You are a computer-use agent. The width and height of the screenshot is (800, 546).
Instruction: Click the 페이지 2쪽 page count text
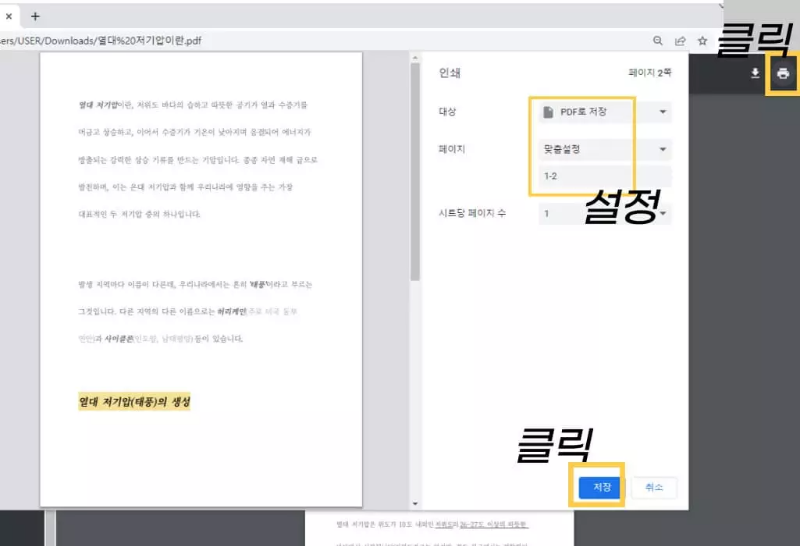click(x=649, y=73)
